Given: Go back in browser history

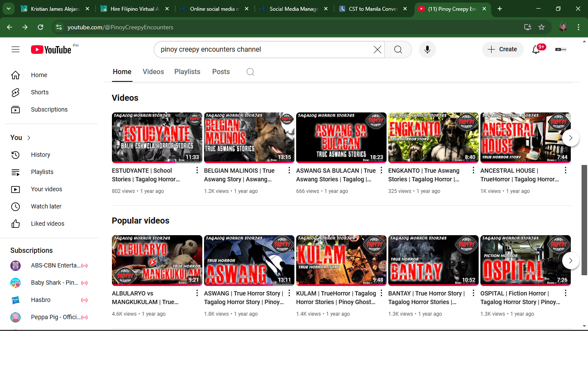Looking at the screenshot, I should coord(9,27).
